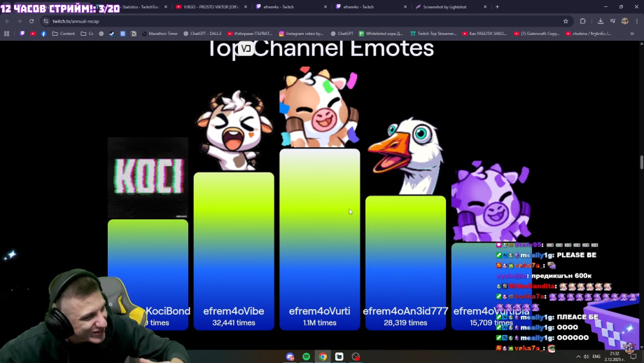644x363 pixels.
Task: Open the media control icon in Chrome toolbar
Action: click(612, 21)
